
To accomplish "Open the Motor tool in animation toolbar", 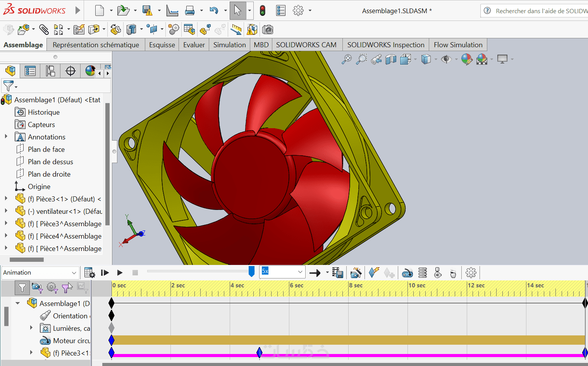I will click(x=407, y=273).
